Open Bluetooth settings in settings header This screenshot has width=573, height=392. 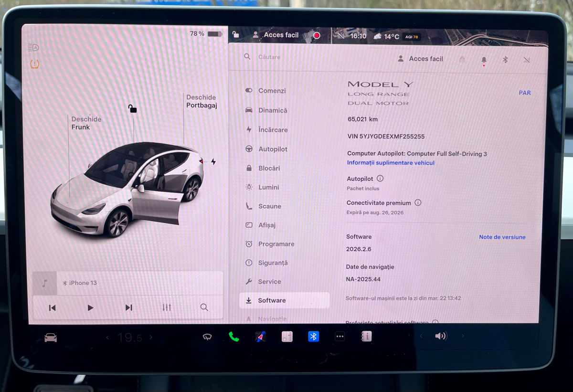505,60
